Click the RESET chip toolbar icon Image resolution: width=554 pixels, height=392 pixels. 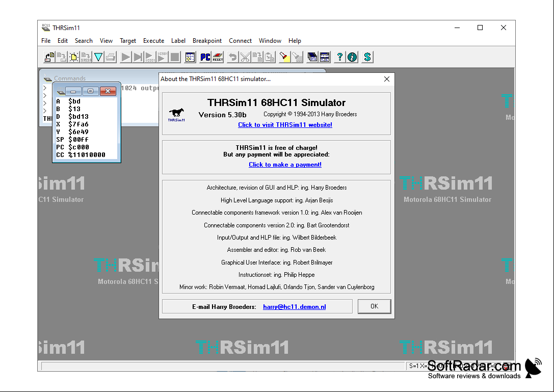point(218,57)
